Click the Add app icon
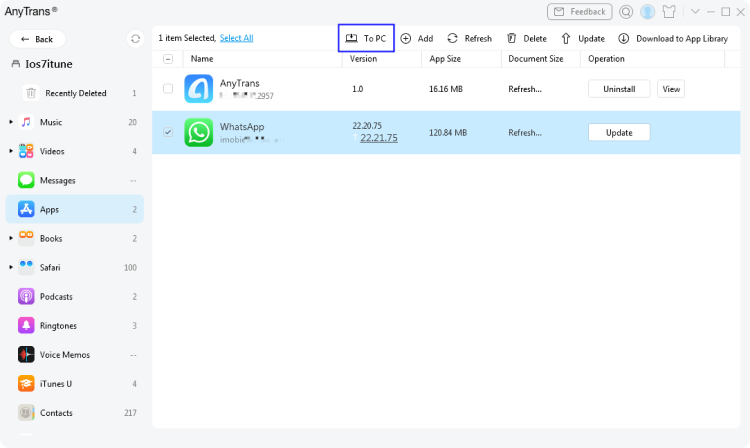 coord(406,38)
